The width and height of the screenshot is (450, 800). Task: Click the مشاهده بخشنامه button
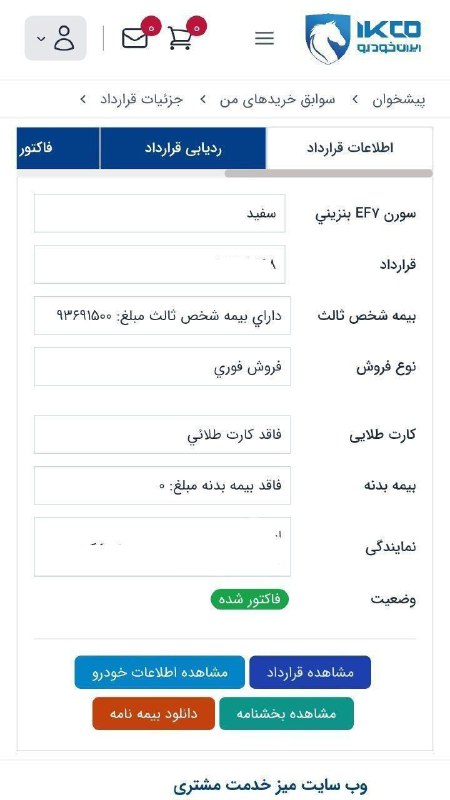click(286, 713)
